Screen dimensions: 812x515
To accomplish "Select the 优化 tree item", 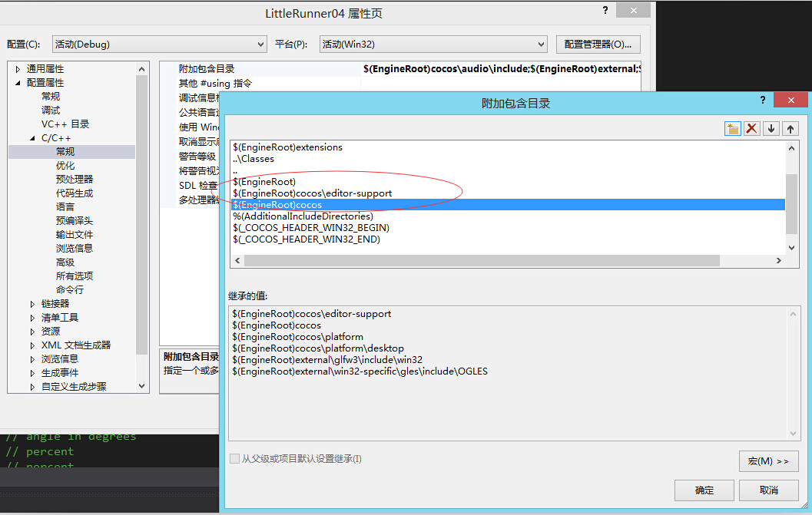I will click(x=65, y=166).
